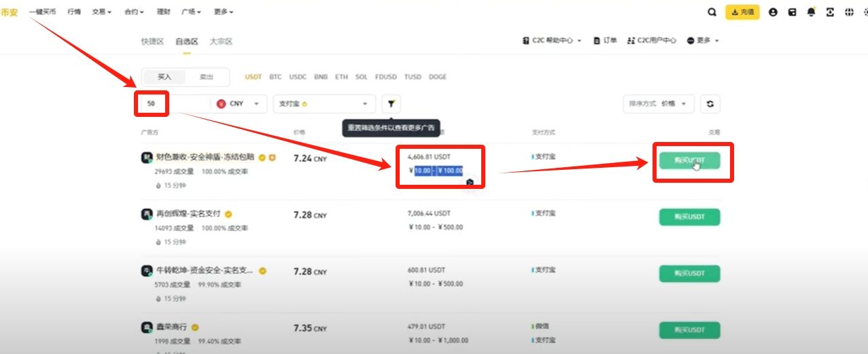Switch to the 快捷区 tab
This screenshot has height=354, width=868.
point(152,41)
